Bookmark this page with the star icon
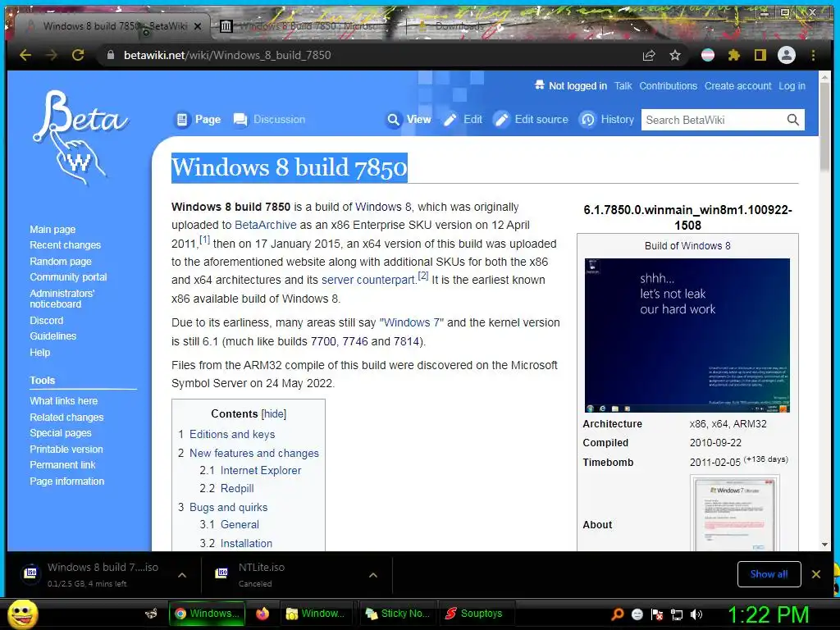 point(675,55)
